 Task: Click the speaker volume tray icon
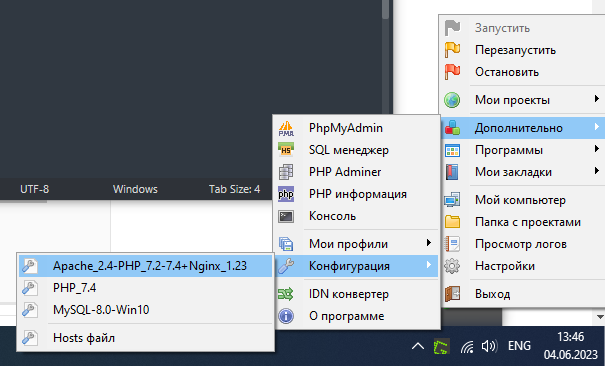pyautogui.click(x=490, y=346)
